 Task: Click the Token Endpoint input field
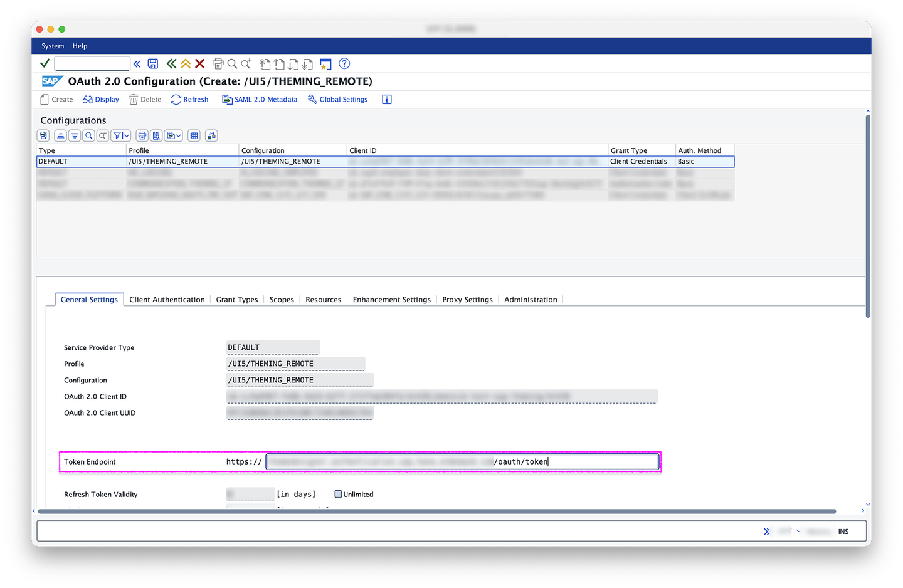click(463, 462)
